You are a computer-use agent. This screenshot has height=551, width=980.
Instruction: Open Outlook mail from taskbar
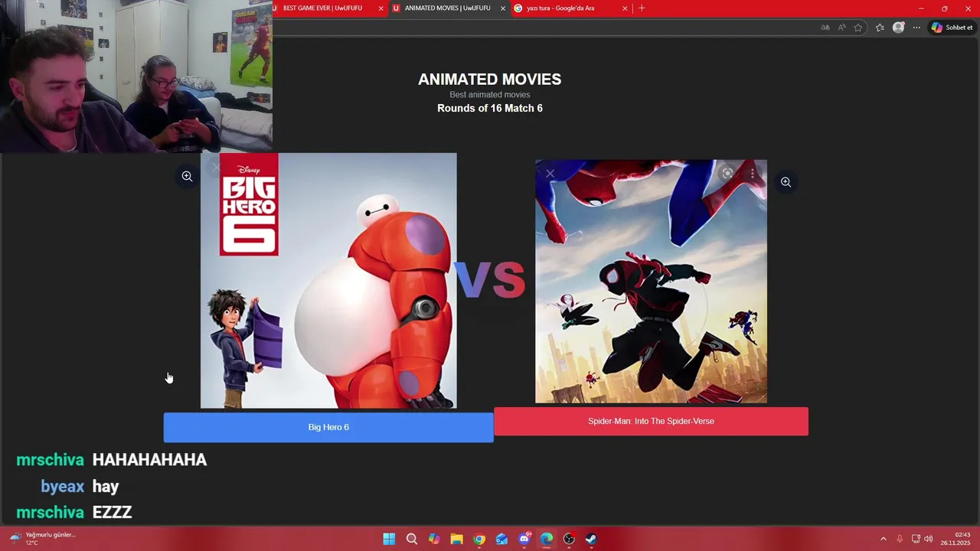coord(501,539)
